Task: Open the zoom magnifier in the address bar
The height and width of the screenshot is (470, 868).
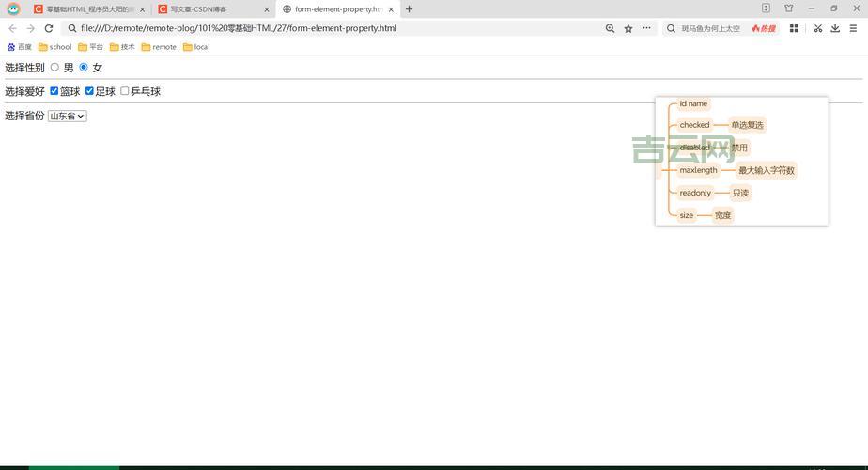Action: 611,28
